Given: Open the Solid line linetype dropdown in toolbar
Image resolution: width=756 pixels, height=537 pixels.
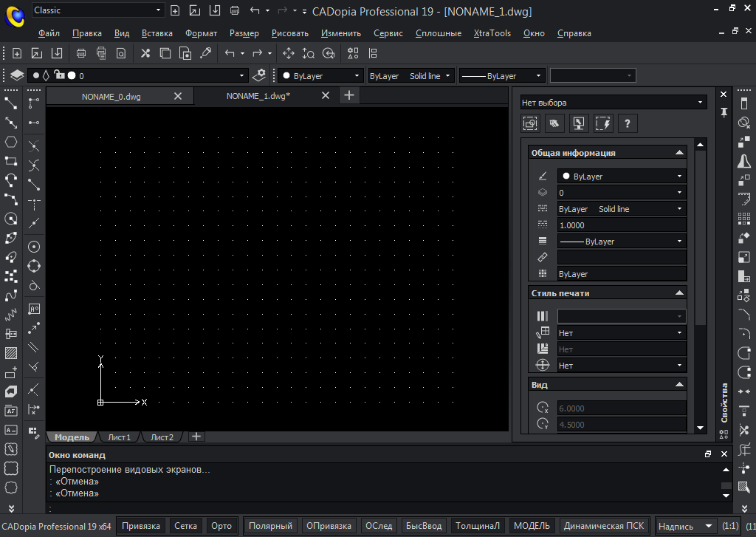Looking at the screenshot, I should (x=410, y=76).
